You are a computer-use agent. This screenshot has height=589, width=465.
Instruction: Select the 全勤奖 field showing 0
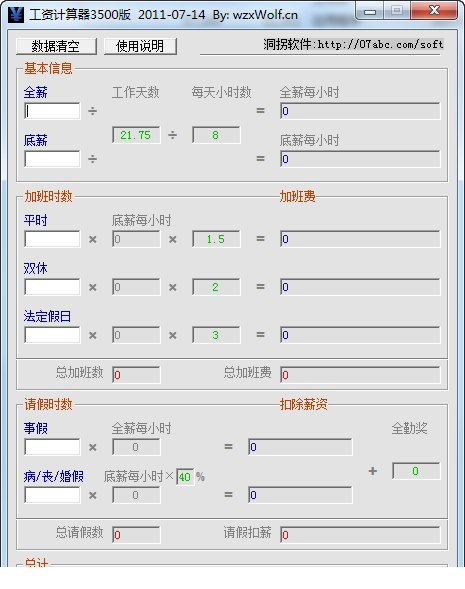416,471
